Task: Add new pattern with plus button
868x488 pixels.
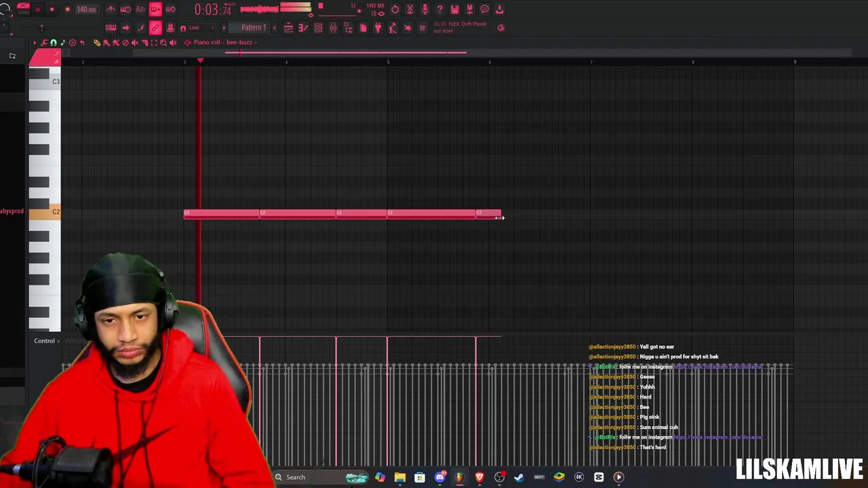Action: tap(275, 28)
